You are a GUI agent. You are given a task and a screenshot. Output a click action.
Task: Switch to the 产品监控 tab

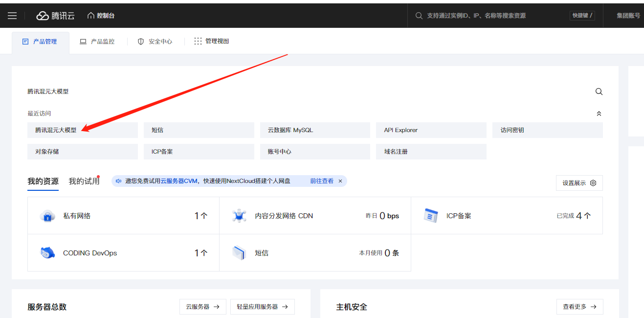[97, 42]
